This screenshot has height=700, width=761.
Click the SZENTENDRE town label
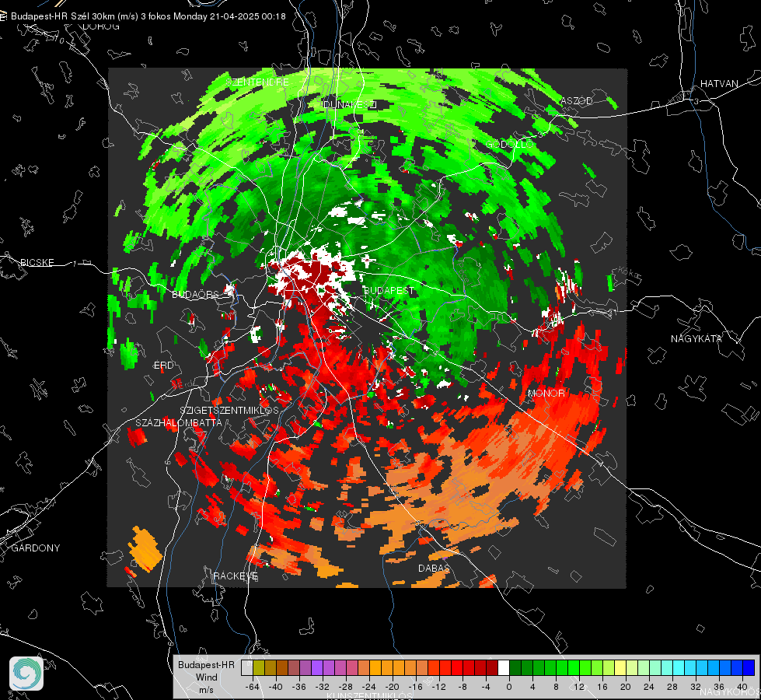click(x=257, y=82)
